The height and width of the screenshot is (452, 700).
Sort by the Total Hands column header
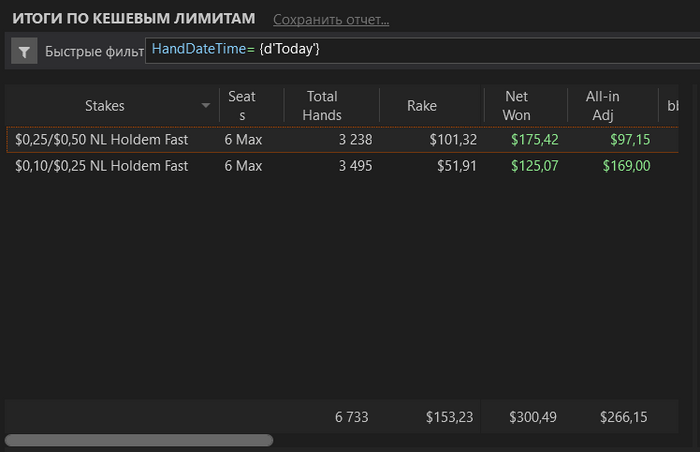[x=322, y=106]
